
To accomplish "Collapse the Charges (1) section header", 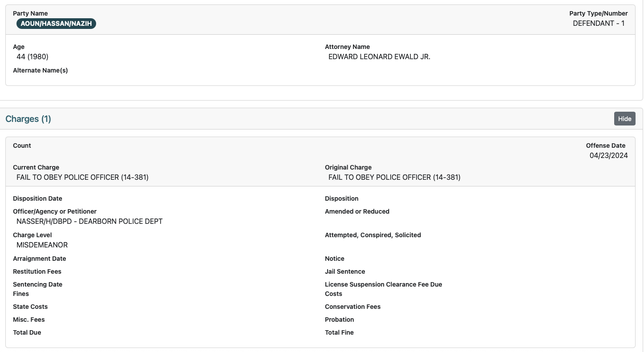I will pyautogui.click(x=28, y=119).
